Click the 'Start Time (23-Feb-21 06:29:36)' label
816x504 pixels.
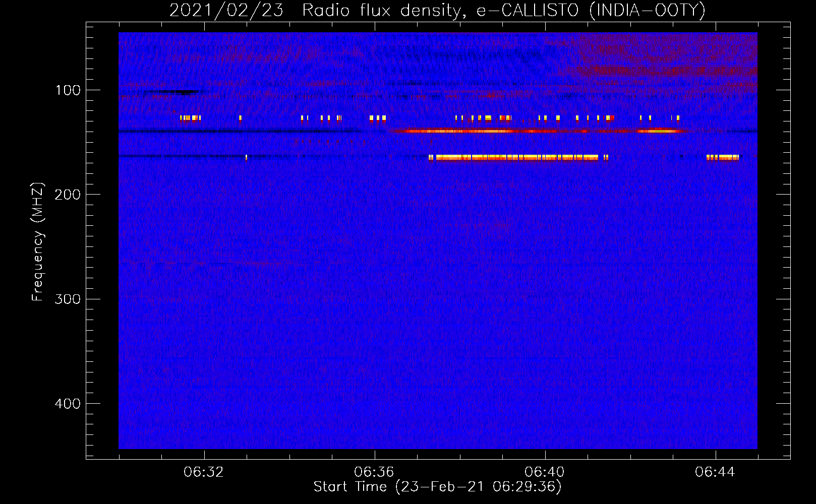[437, 487]
